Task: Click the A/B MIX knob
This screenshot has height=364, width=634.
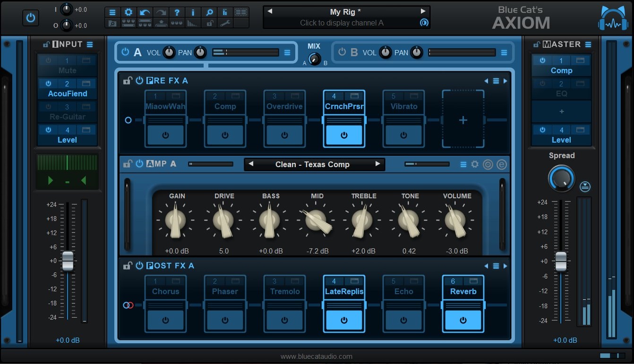Action: [314, 59]
